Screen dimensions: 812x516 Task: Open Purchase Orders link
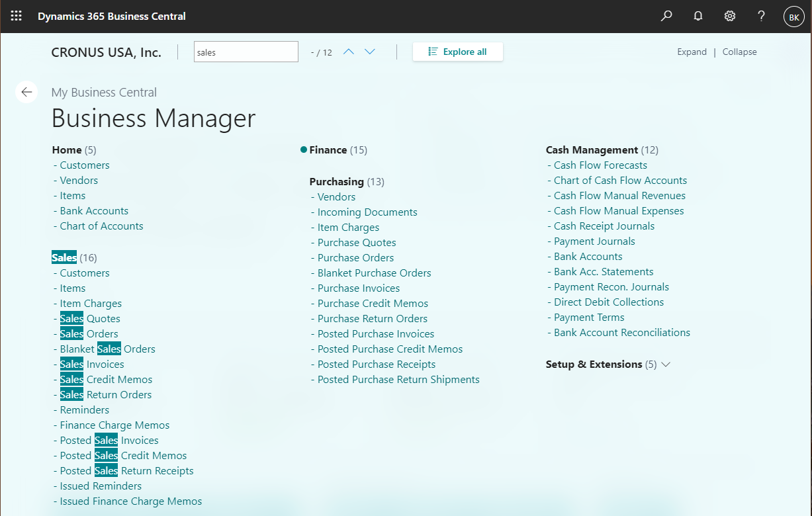pyautogui.click(x=355, y=258)
